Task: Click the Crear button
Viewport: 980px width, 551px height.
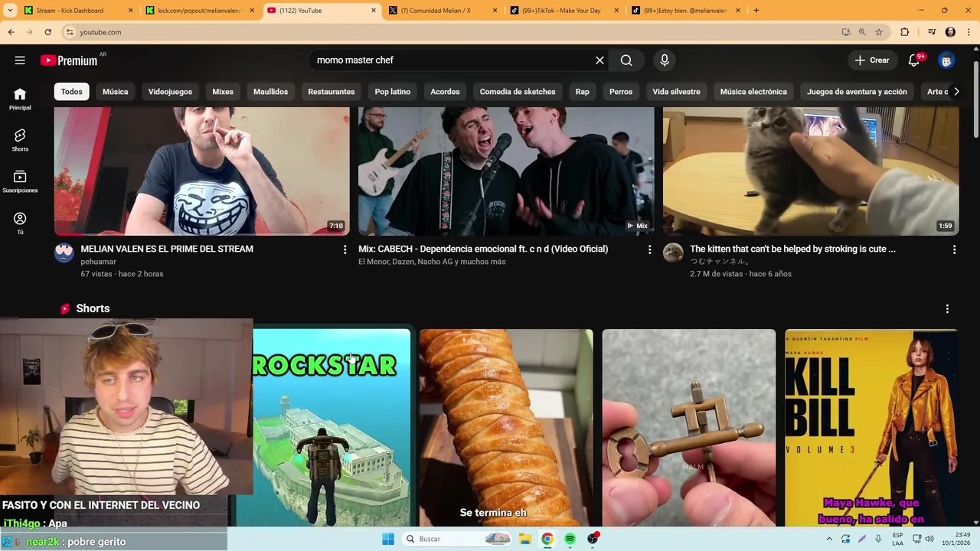Action: click(872, 60)
